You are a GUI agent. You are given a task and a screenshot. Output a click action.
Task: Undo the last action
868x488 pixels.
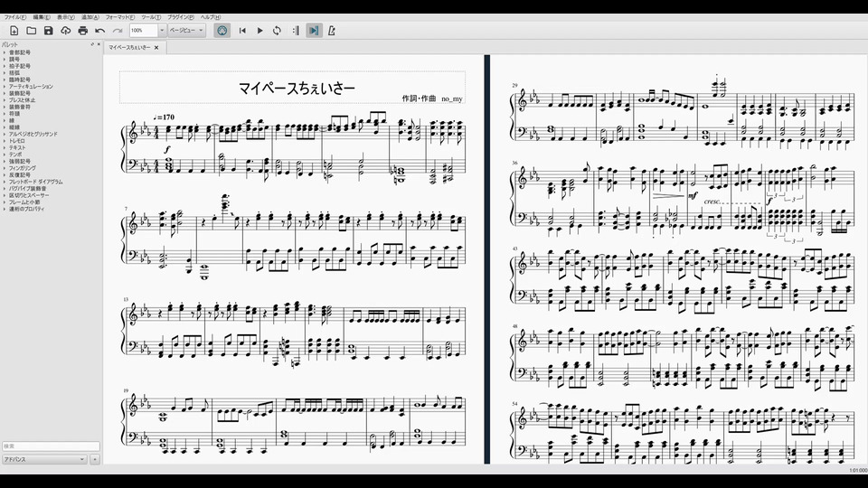tap(100, 31)
